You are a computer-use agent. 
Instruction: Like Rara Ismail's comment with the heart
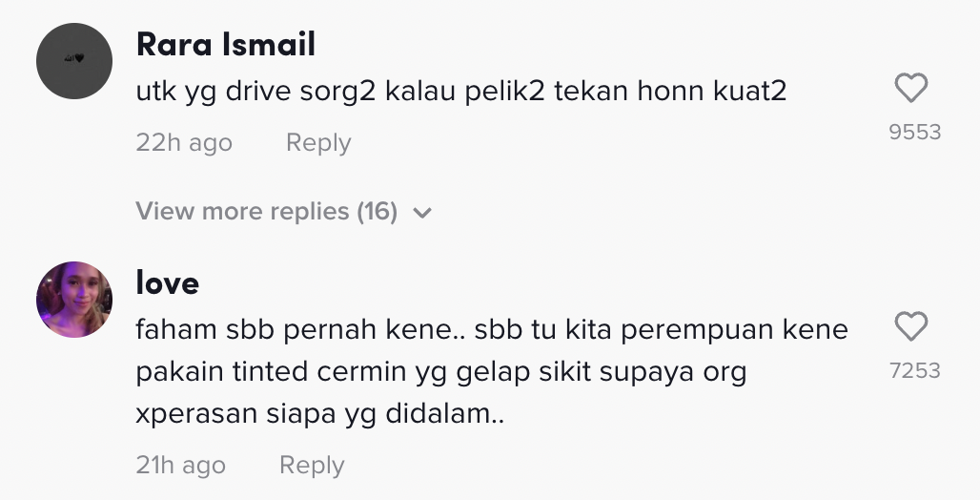[x=911, y=90]
